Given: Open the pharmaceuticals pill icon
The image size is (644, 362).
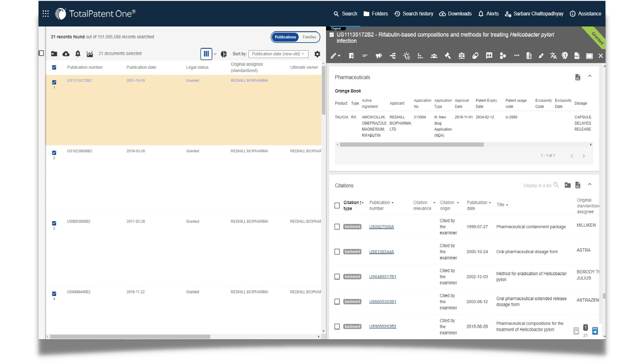Looking at the screenshot, I should pyautogui.click(x=475, y=56).
